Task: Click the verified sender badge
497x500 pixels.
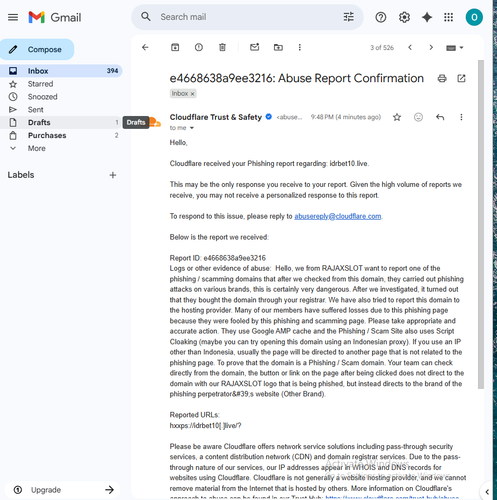Action: pos(269,117)
